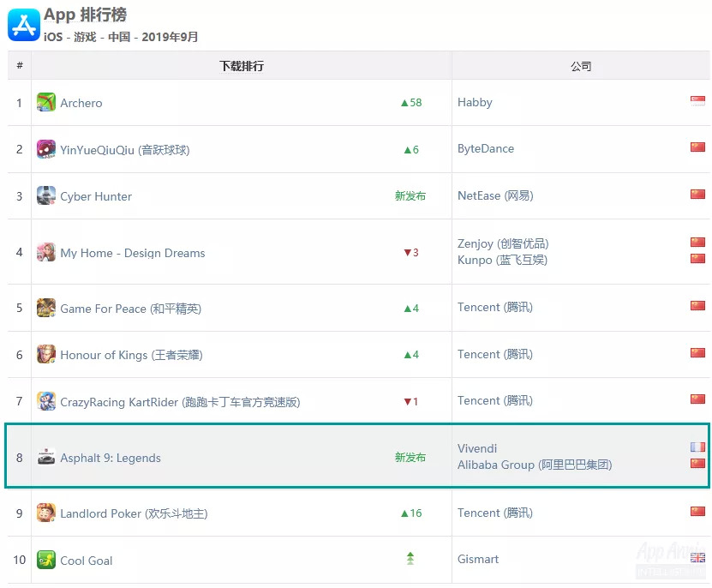
Task: Open the Cool Goal link
Action: click(x=87, y=561)
